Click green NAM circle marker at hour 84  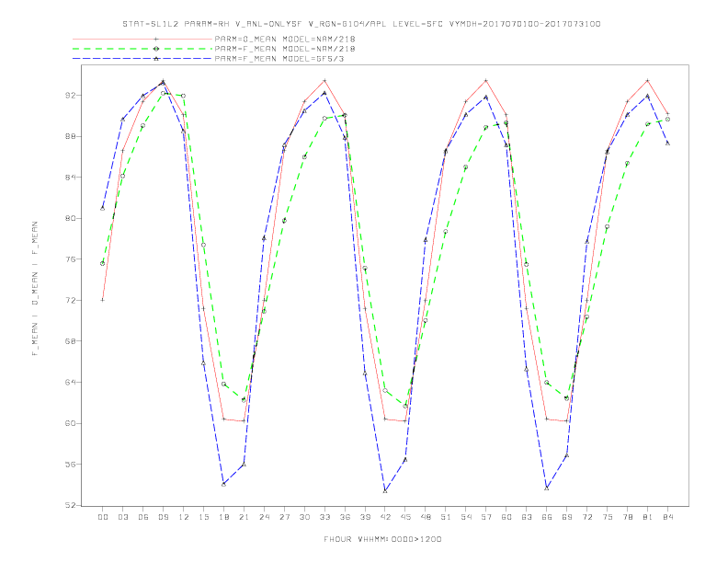[x=668, y=120]
